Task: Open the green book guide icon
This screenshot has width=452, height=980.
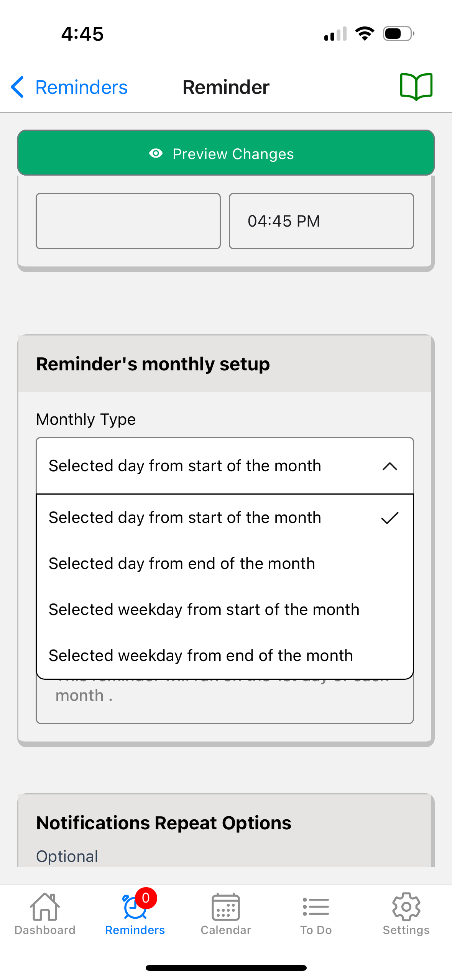Action: [x=416, y=87]
